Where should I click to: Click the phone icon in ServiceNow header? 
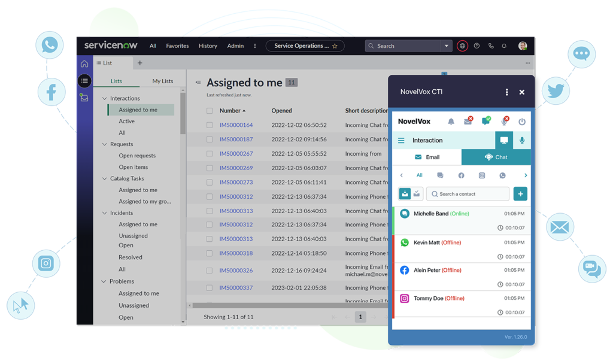click(x=491, y=46)
